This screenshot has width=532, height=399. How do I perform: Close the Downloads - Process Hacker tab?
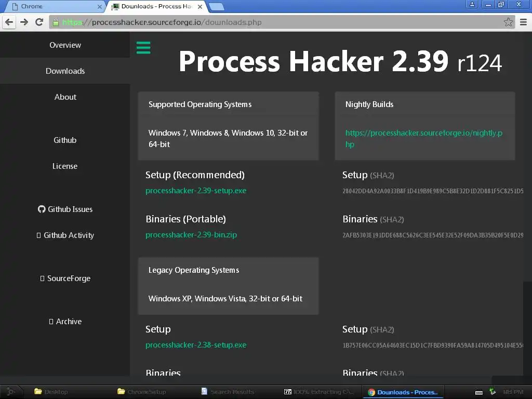pyautogui.click(x=200, y=6)
